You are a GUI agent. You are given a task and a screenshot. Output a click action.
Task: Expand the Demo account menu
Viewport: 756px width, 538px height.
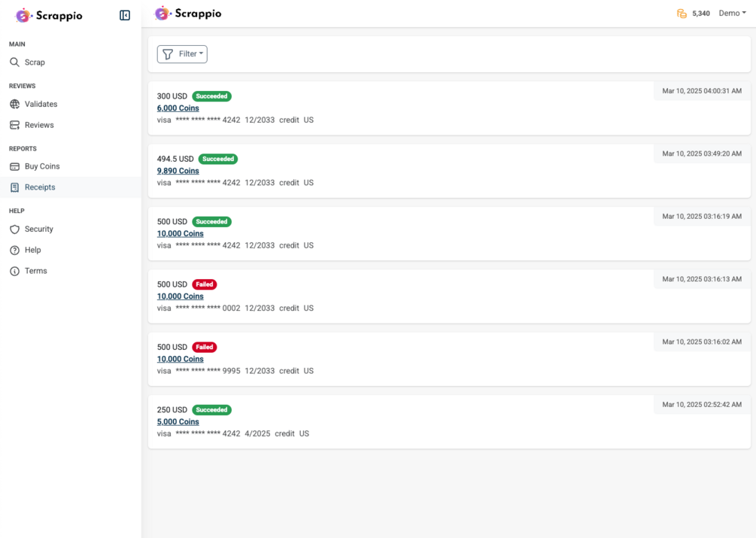pyautogui.click(x=733, y=13)
